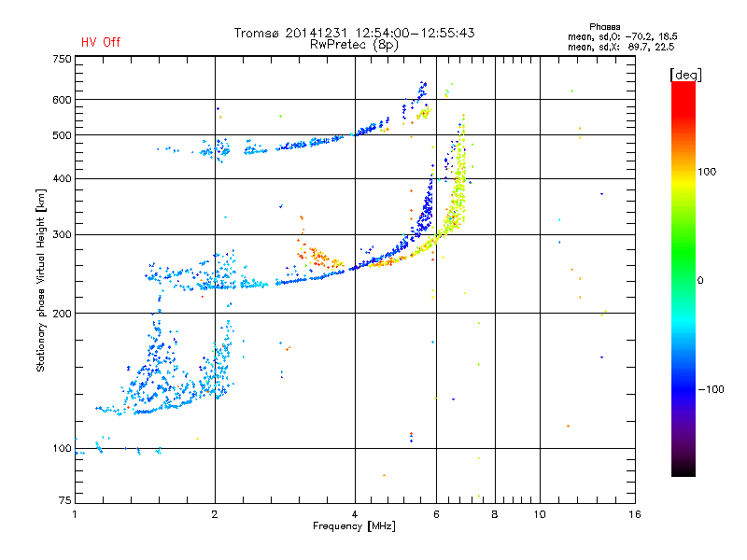This screenshot has height=560, width=747.
Task: Click the title 'Tromsø 20141231 12:54:00-12:55:43'
Action: [354, 33]
